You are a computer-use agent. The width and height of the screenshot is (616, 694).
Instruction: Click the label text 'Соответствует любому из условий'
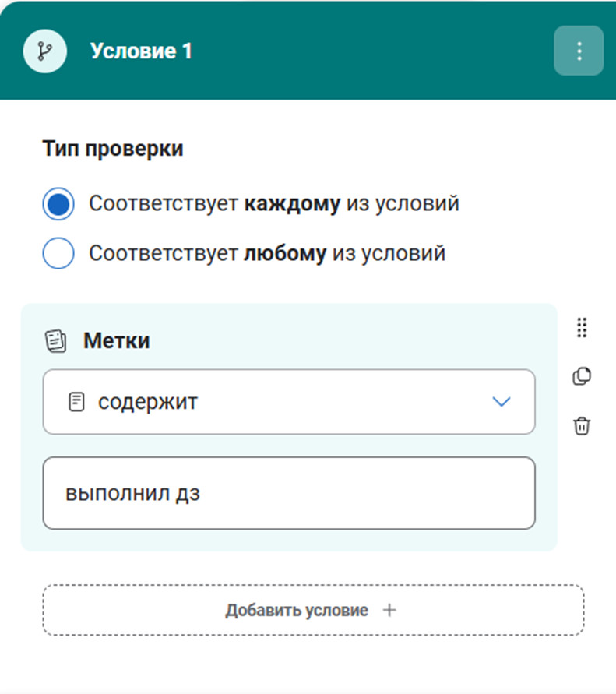point(266,254)
